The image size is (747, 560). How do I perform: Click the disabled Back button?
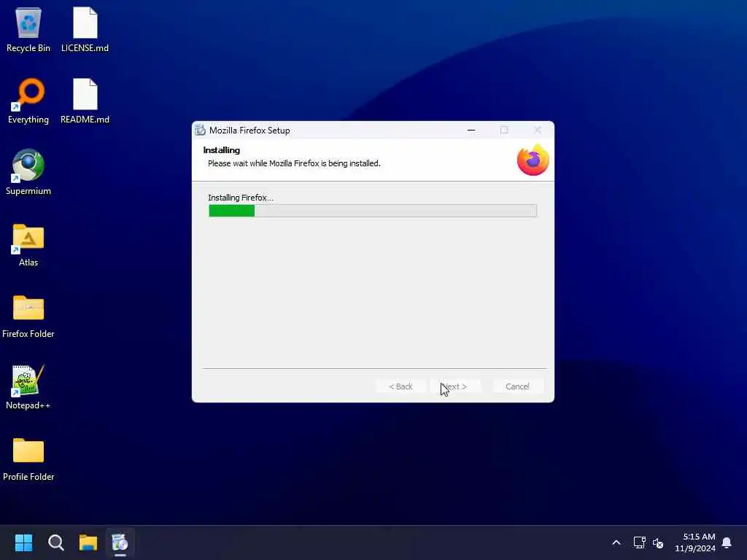coord(400,386)
